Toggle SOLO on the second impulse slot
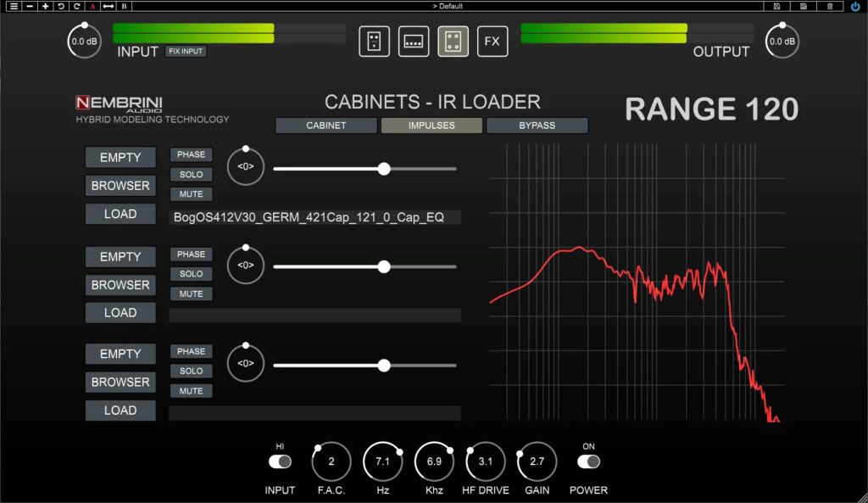868x503 pixels. coord(191,274)
